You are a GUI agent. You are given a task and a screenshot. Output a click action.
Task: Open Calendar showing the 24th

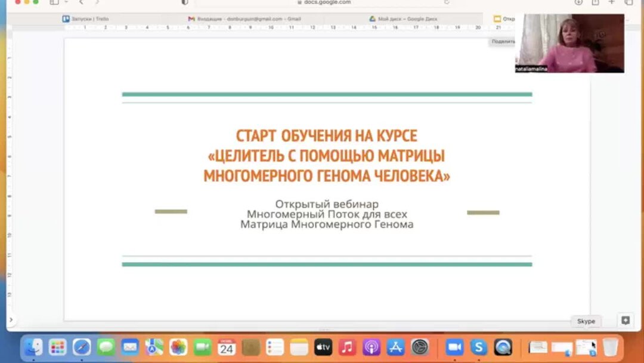point(226,346)
